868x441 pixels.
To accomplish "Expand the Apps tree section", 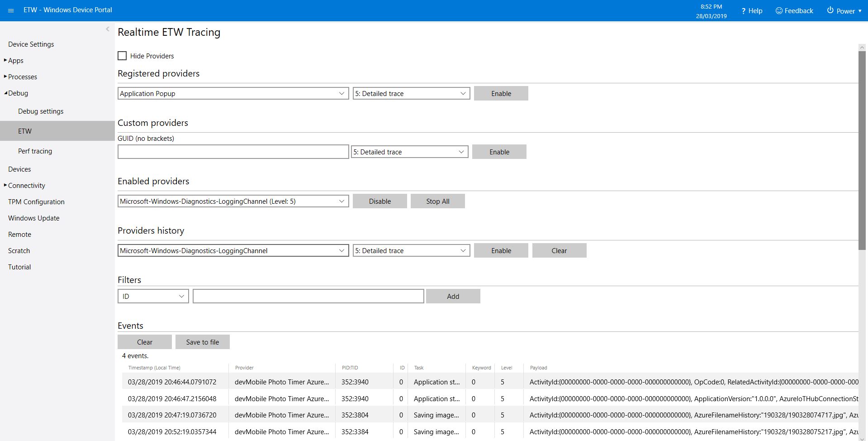I will pyautogui.click(x=5, y=60).
